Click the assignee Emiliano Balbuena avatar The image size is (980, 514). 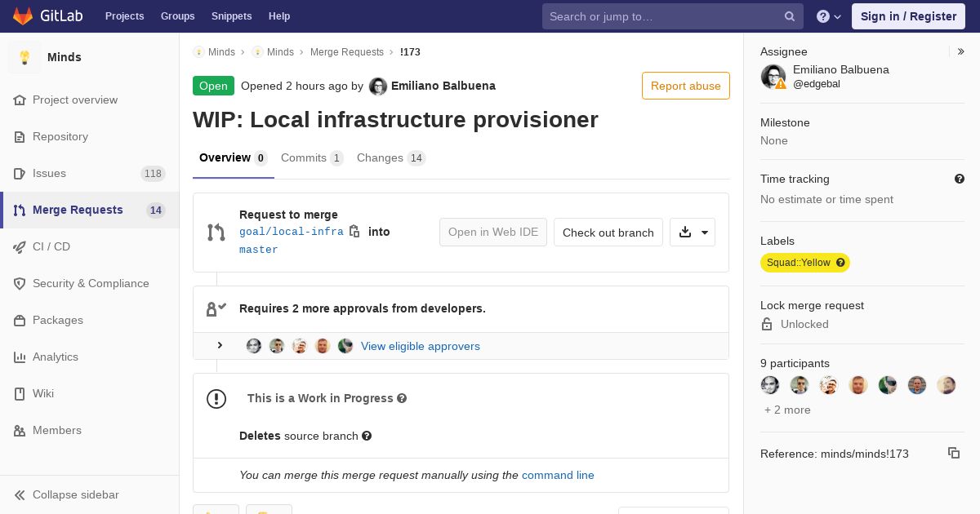click(773, 77)
